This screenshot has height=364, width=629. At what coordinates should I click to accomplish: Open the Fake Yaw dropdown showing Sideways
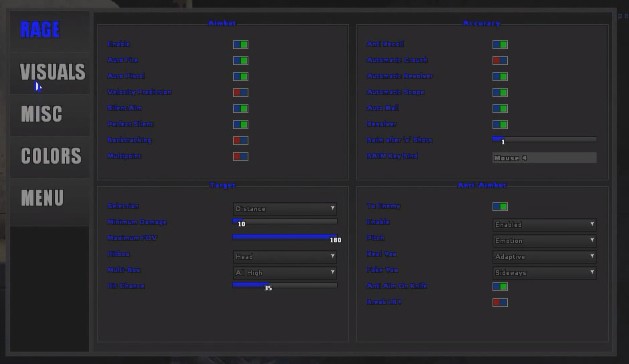544,272
